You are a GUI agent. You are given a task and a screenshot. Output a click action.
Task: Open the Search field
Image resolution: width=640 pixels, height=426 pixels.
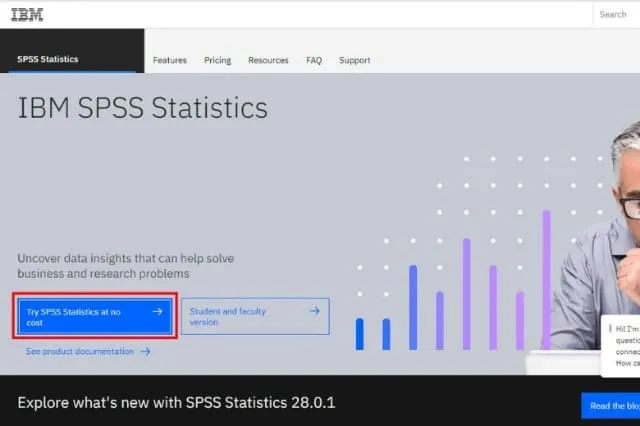pos(616,14)
